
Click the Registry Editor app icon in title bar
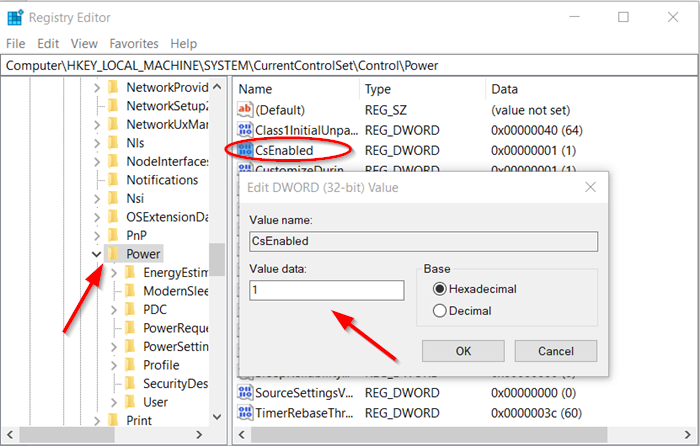(15, 17)
